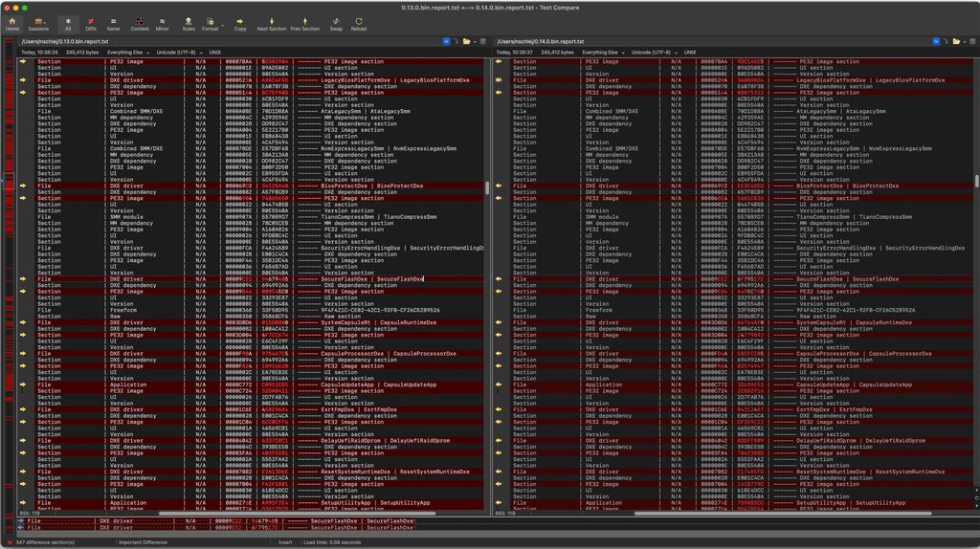Open the Sessions menu
The image size is (980, 549).
pos(38,24)
